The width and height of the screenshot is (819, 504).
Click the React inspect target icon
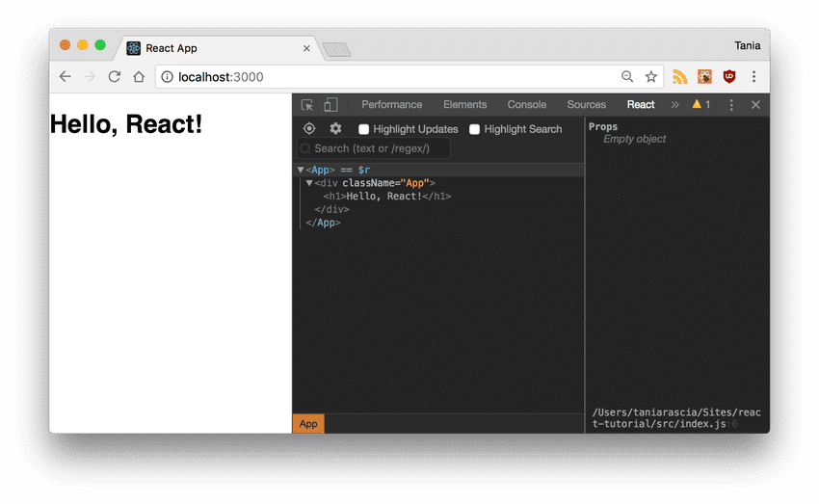tap(309, 128)
